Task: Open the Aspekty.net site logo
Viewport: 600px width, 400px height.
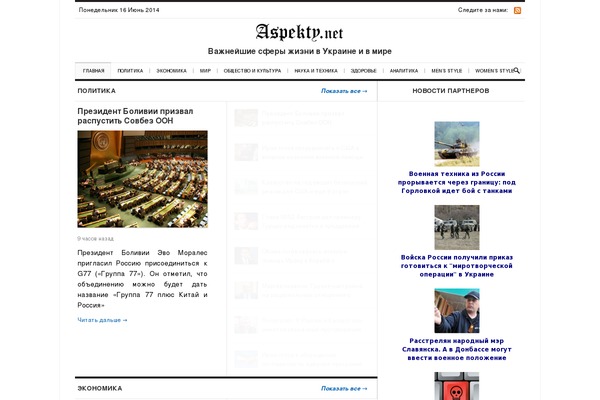Action: coord(299,32)
